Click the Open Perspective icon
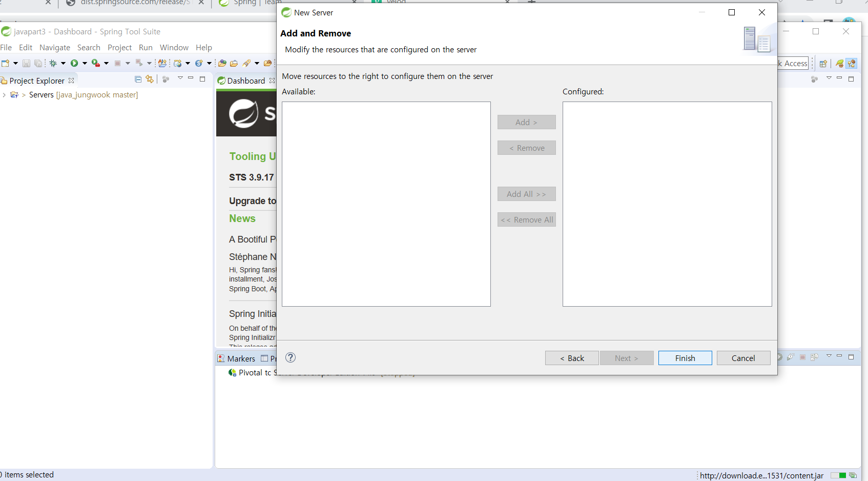 [823, 64]
